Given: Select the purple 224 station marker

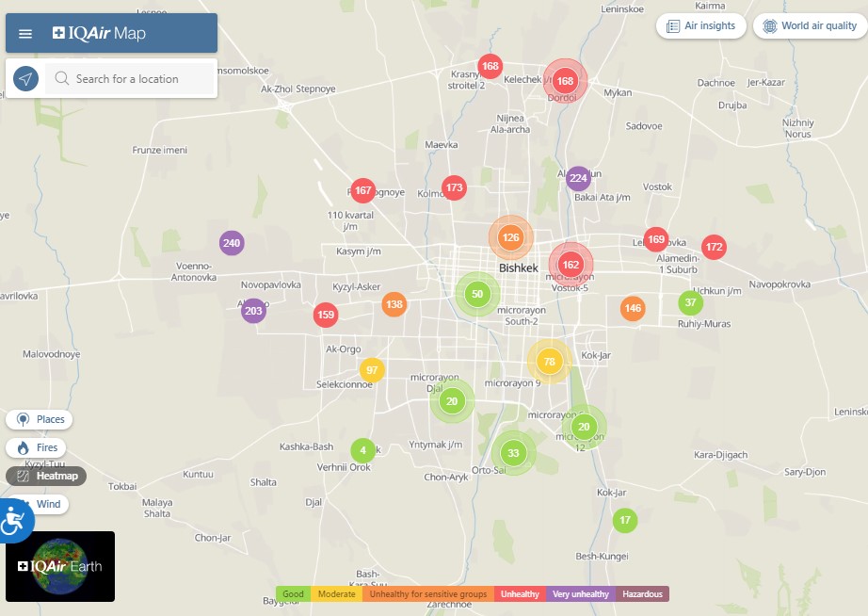Looking at the screenshot, I should pos(578,178).
